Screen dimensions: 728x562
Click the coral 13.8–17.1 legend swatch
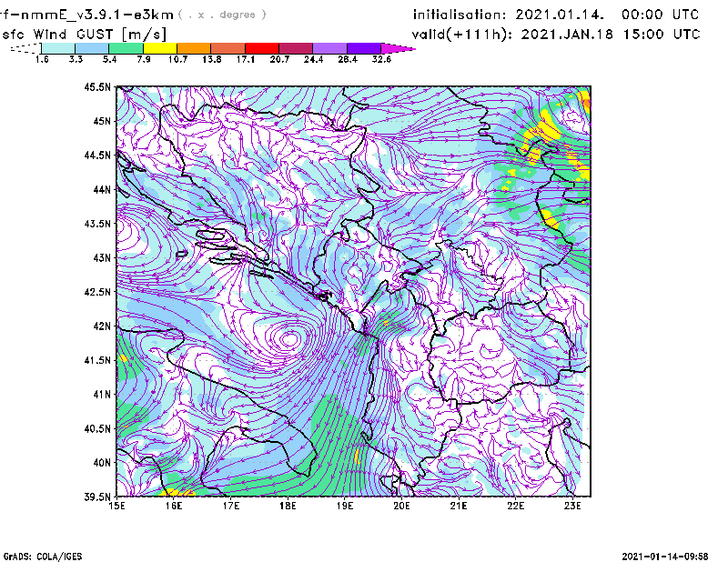click(228, 48)
